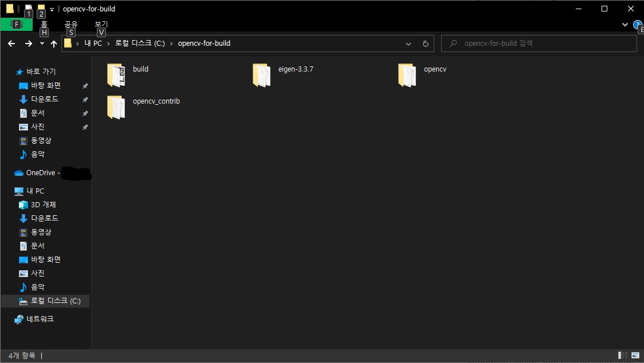Select the opencv_contrib folder name
This screenshot has width=644, height=363.
(x=156, y=101)
